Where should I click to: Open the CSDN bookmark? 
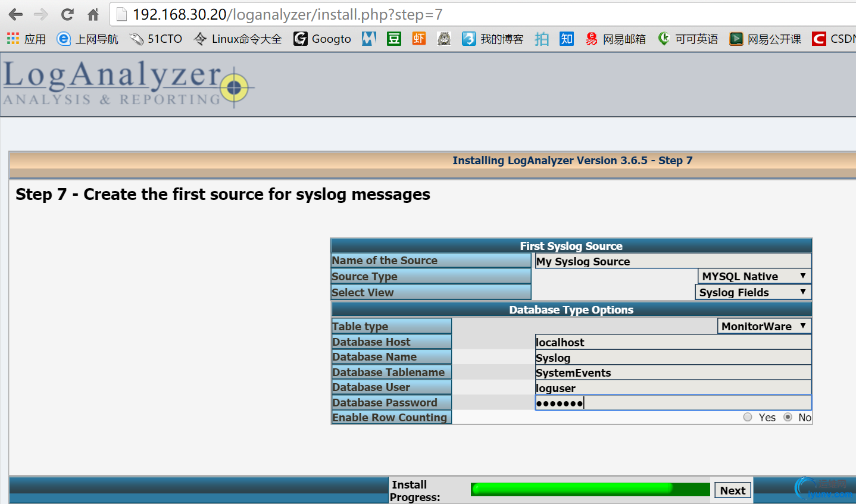coord(834,39)
